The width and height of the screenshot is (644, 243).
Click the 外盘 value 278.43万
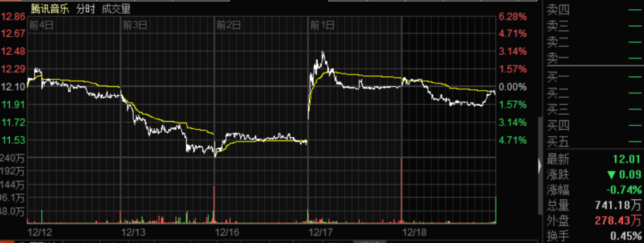[x=618, y=221]
